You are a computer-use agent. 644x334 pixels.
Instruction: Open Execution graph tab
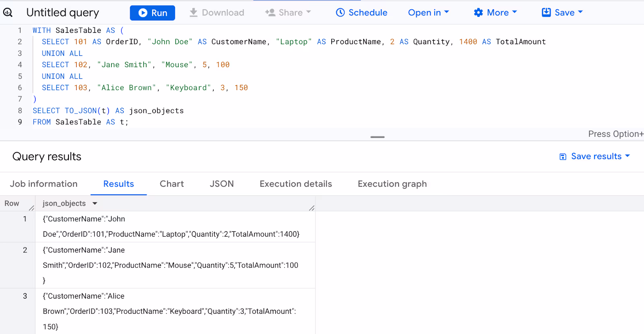[392, 184]
